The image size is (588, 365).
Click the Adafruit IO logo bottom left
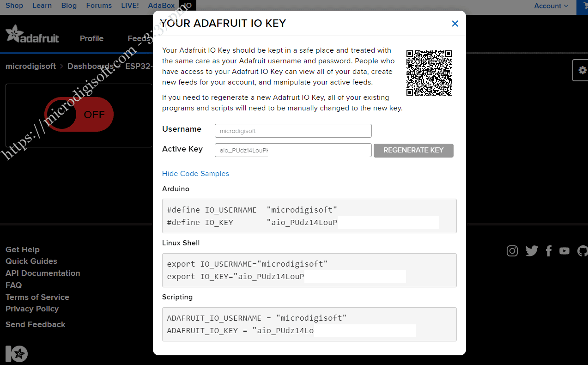pos(16,354)
